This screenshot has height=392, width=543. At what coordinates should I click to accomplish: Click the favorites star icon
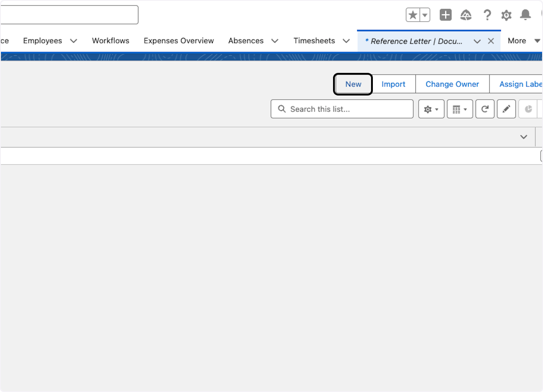413,15
